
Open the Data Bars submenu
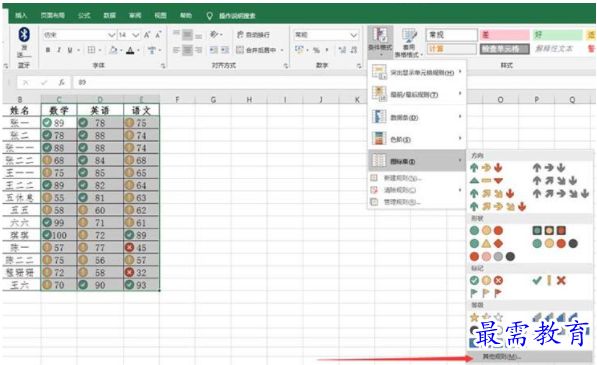[417, 117]
